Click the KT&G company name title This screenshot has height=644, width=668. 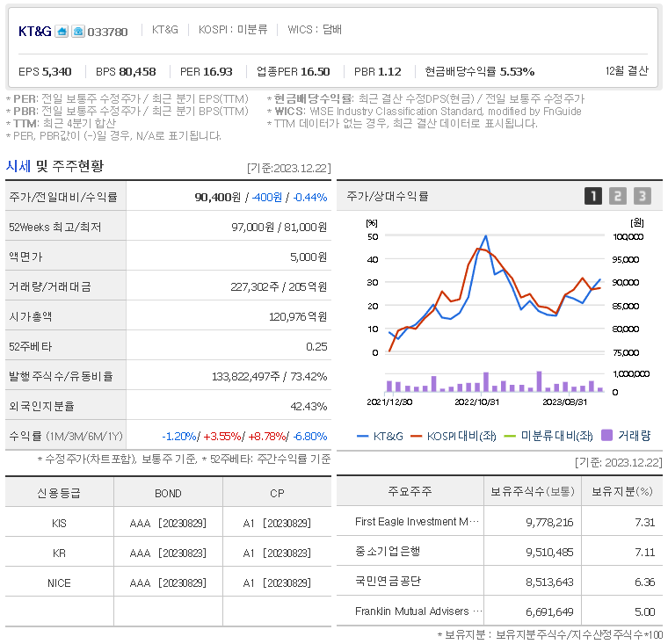35,32
